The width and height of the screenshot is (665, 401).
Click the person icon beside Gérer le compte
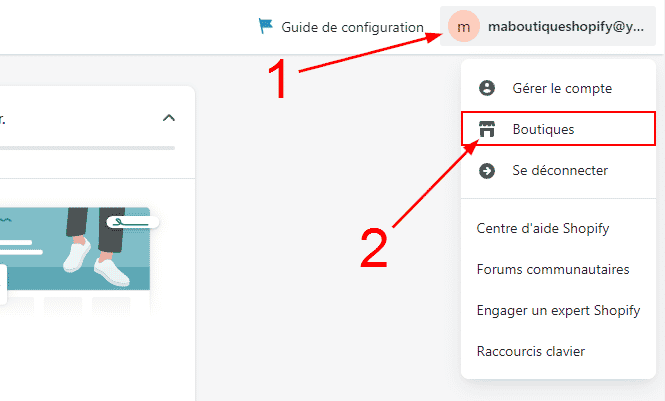pyautogui.click(x=487, y=88)
